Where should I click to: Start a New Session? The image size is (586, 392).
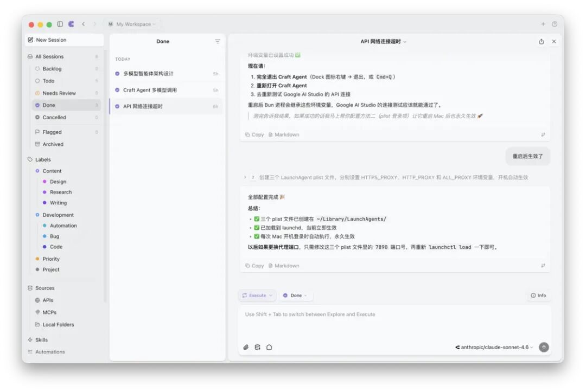click(64, 40)
